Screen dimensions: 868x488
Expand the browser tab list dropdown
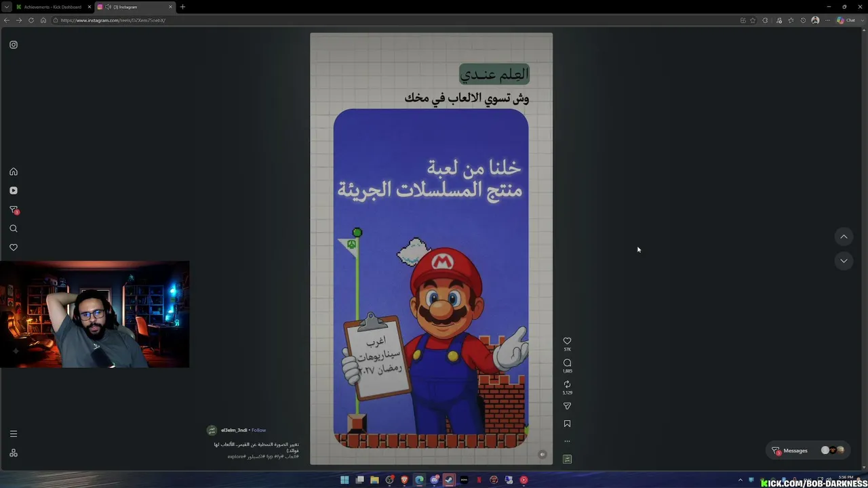pyautogui.click(x=6, y=7)
